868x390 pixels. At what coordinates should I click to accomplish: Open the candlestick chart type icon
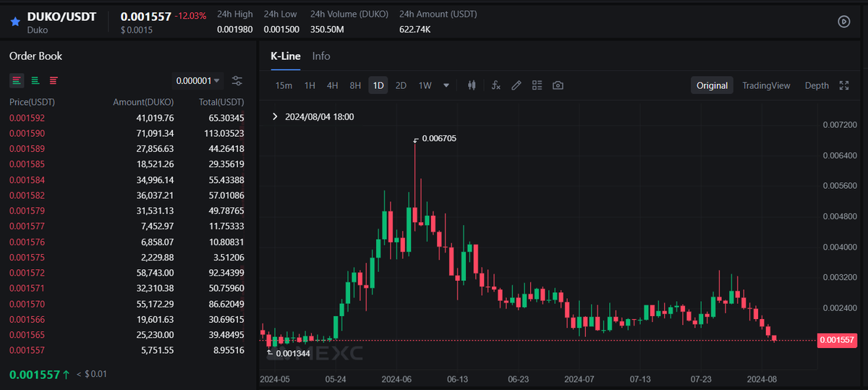coord(472,85)
